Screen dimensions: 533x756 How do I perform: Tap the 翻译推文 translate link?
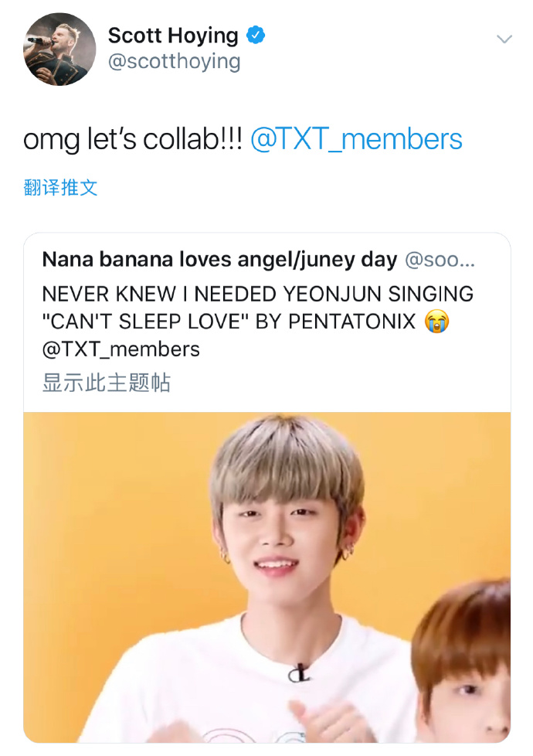60,187
